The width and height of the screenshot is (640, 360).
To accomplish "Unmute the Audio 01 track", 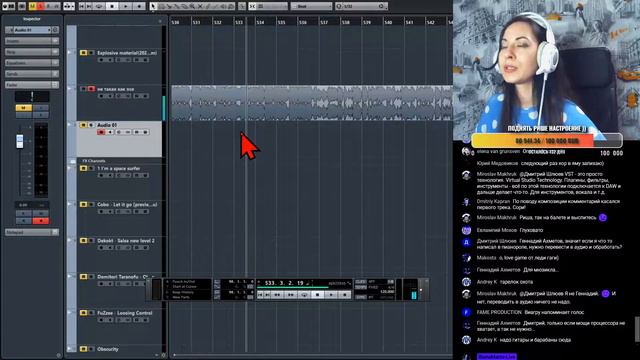I will [83, 125].
